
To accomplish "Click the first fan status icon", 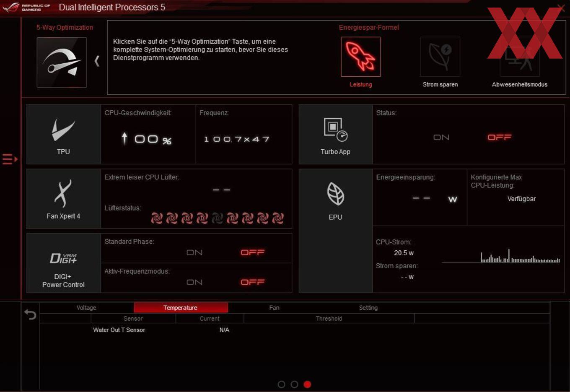I will point(157,218).
